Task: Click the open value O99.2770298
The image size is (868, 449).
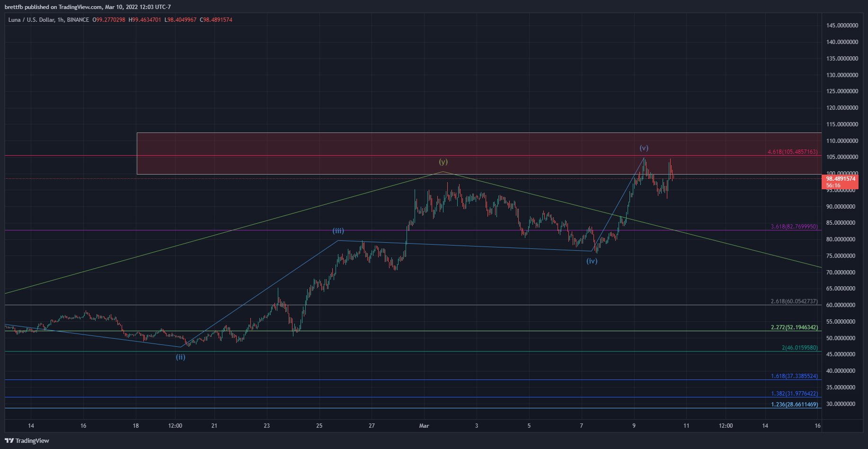Action: click(x=109, y=20)
